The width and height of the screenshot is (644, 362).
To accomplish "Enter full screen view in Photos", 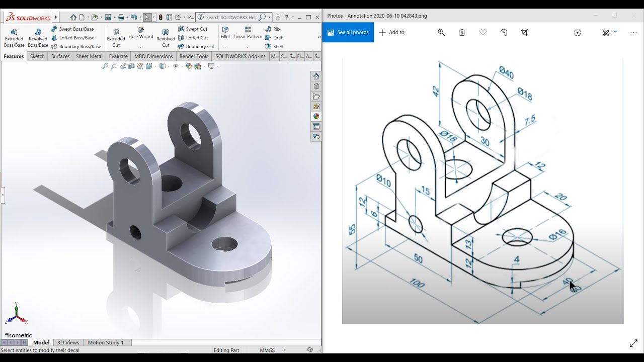I will click(633, 343).
